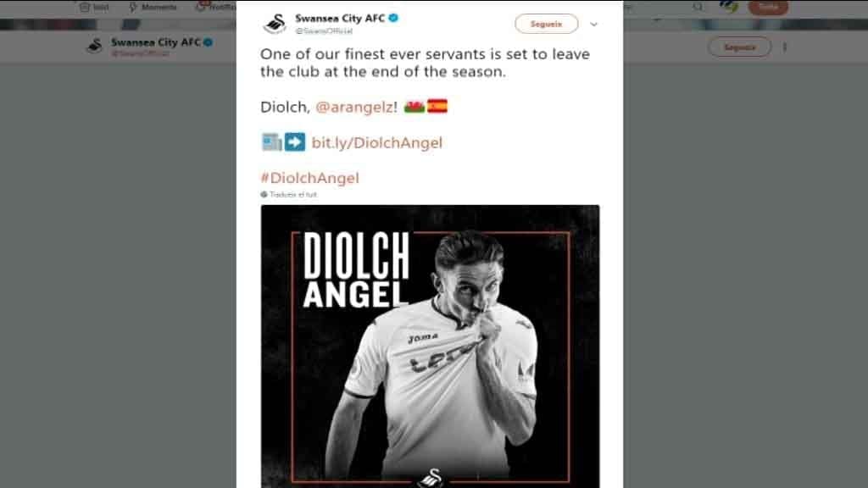Open the bit.ly/DiolchAngel link
Viewport: 868px width, 488px height.
coord(377,142)
